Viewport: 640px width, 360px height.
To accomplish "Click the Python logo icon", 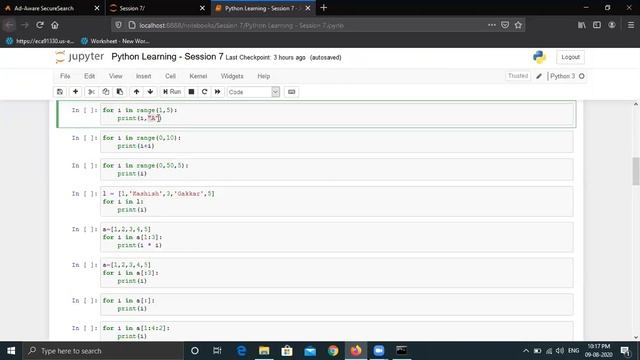I will 539,57.
